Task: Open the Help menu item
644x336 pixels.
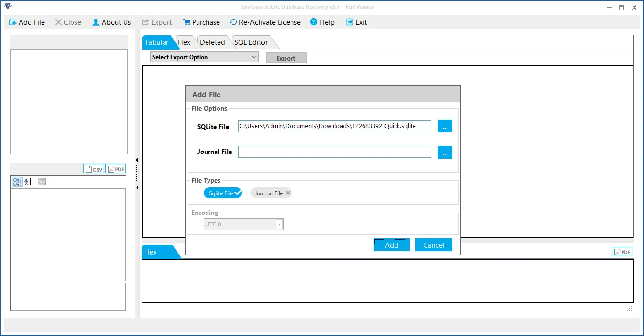Action: click(322, 22)
